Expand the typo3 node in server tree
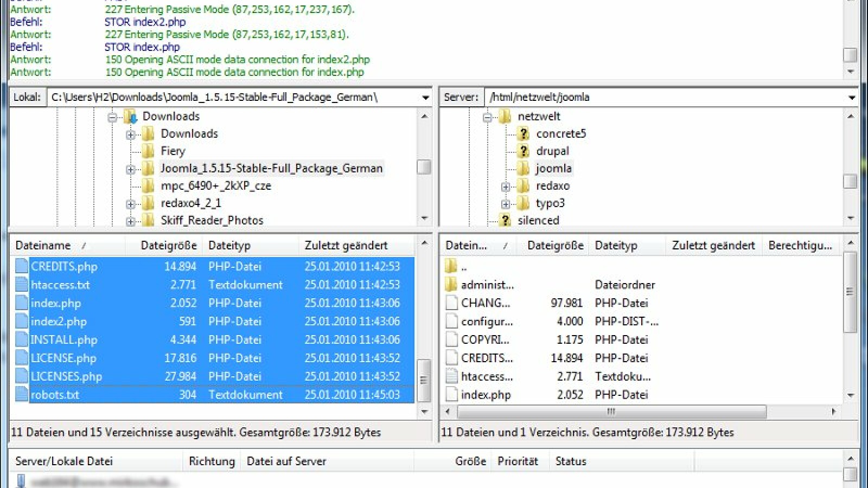This screenshot has width=868, height=488. point(505,203)
